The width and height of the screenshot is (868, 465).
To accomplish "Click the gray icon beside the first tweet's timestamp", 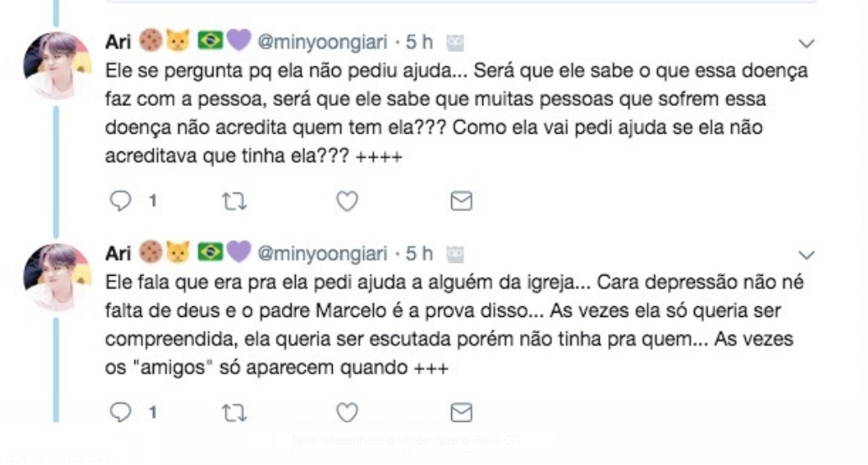I will [x=455, y=42].
